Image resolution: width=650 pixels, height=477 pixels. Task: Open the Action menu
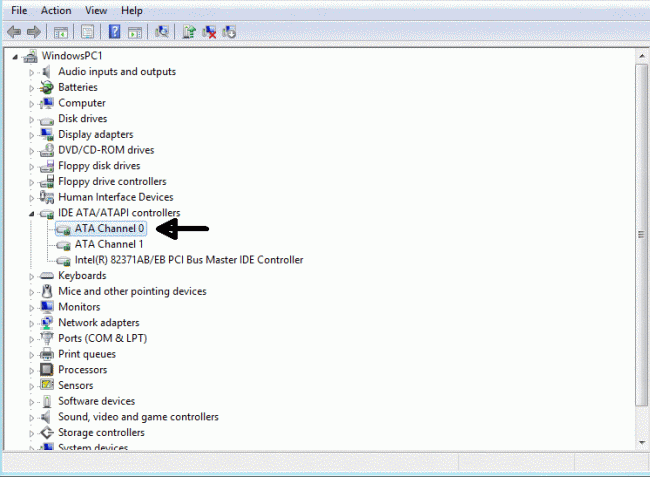coord(56,10)
